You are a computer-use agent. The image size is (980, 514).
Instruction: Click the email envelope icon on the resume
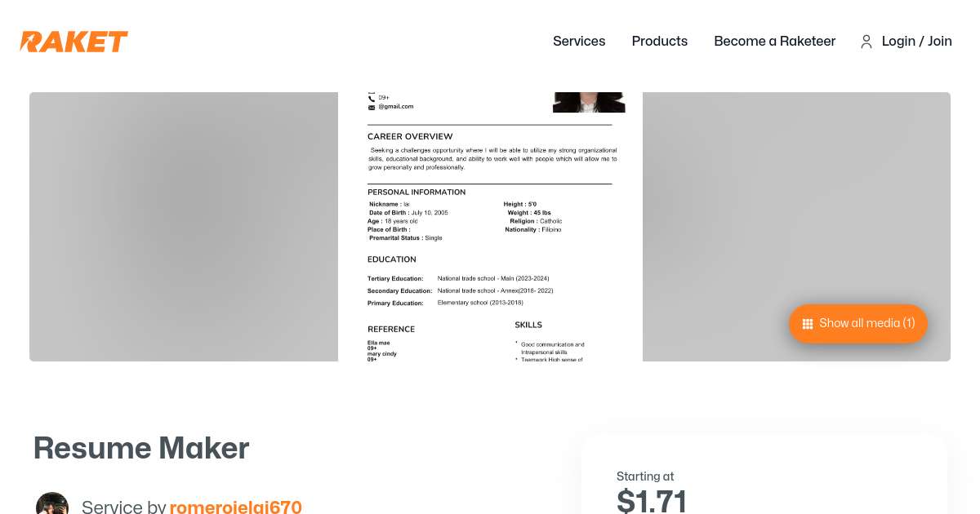pyautogui.click(x=372, y=106)
